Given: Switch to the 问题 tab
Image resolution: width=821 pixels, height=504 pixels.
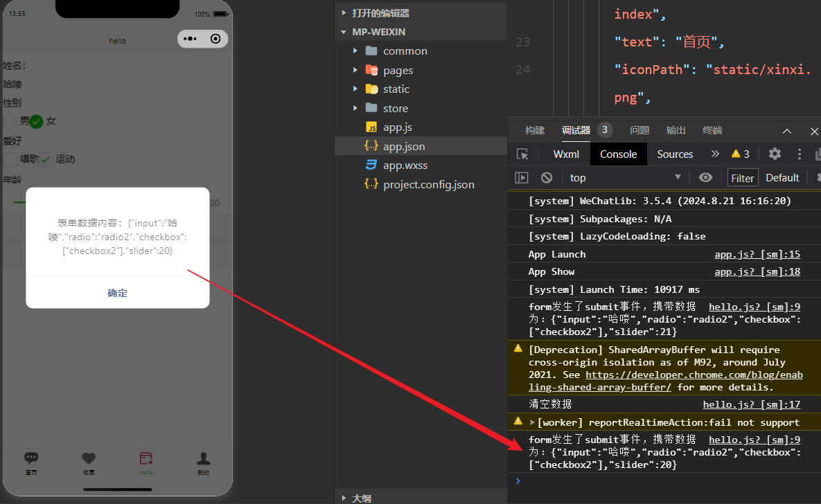Looking at the screenshot, I should pos(639,130).
